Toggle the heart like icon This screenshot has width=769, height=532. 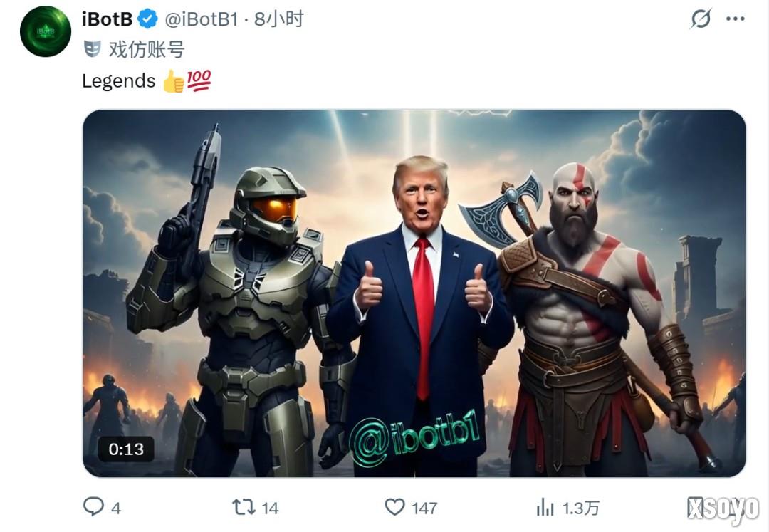tap(394, 507)
